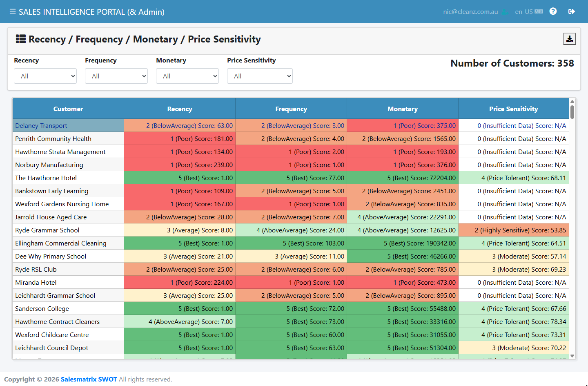This screenshot has height=386, width=588.
Task: Select Wexford Childcare Centre customer
Action: pos(68,335)
